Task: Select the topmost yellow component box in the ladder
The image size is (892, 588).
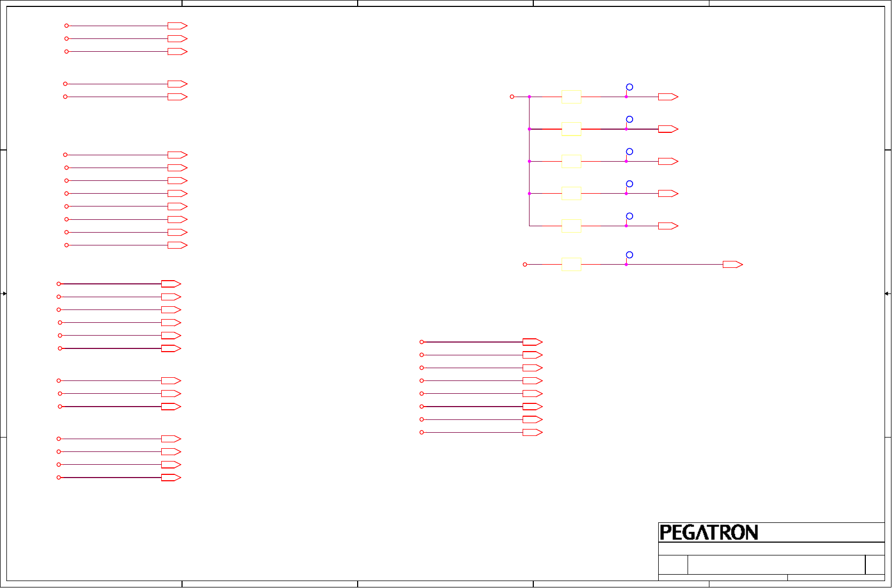Action: (571, 97)
